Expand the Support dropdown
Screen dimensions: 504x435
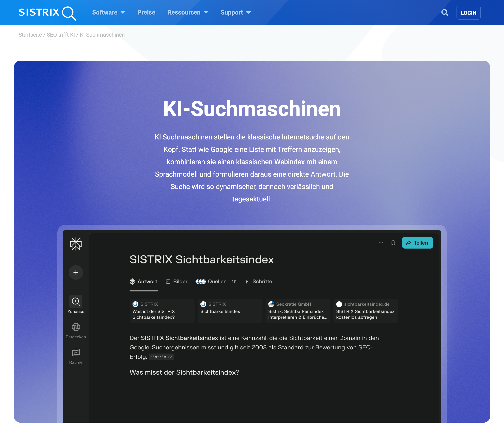click(x=235, y=12)
